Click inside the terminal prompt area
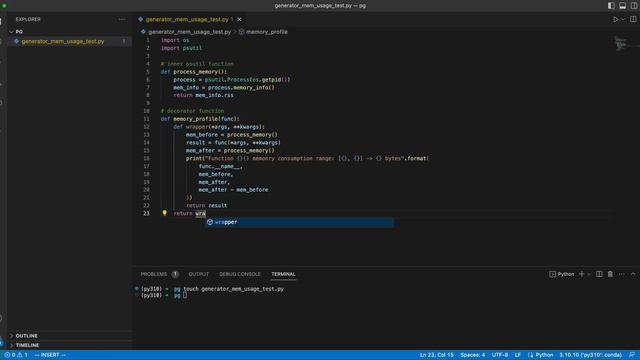640x360 pixels. tap(185, 295)
